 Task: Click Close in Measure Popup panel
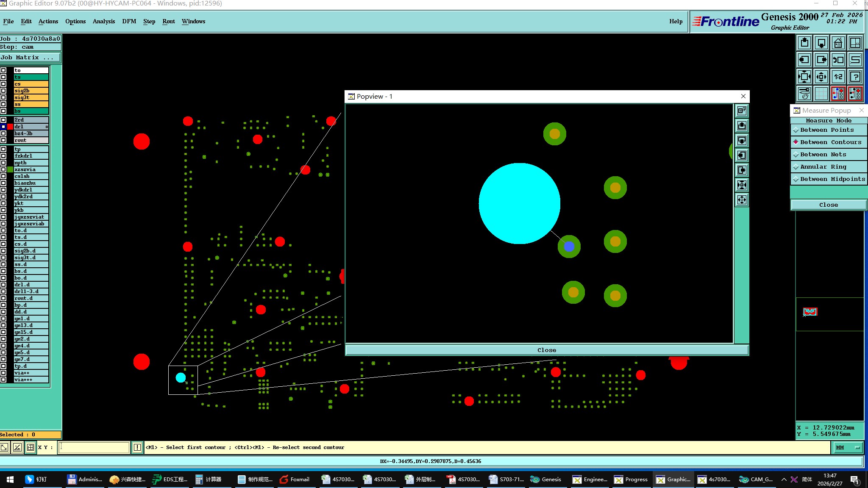pos(828,205)
